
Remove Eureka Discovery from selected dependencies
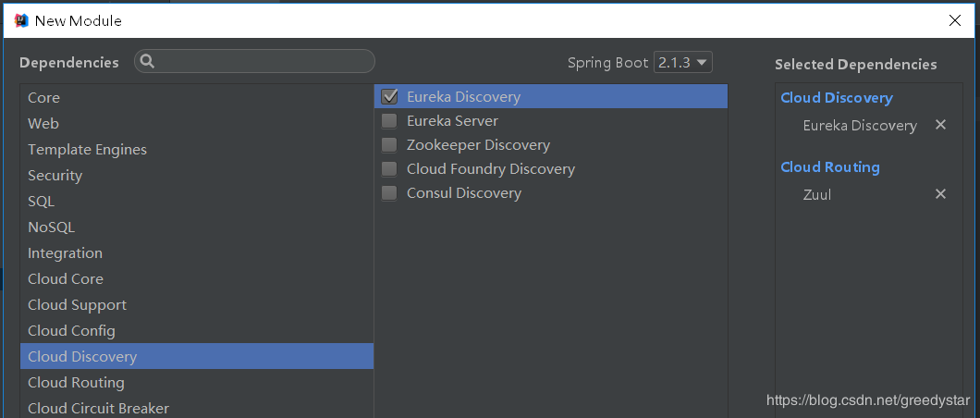pyautogui.click(x=940, y=125)
